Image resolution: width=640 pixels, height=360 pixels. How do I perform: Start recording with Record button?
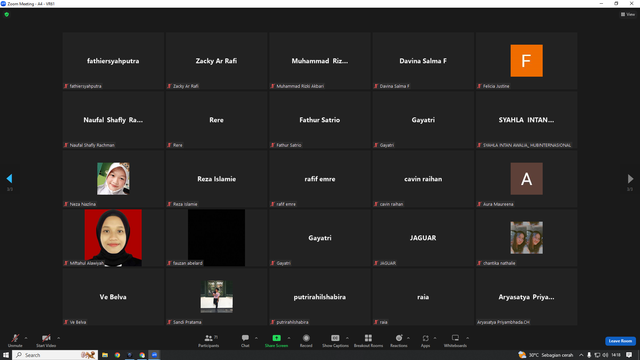[306, 340]
